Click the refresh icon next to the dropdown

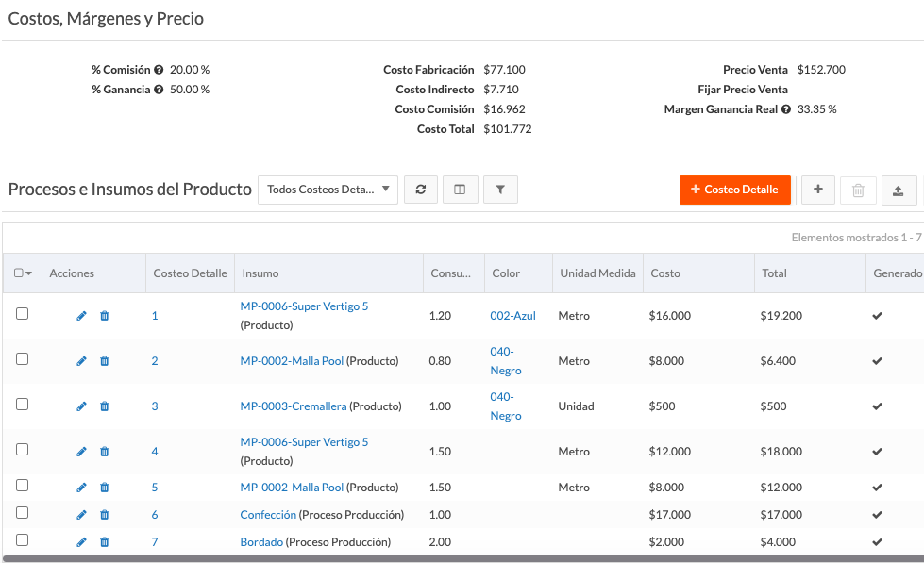[x=420, y=190]
